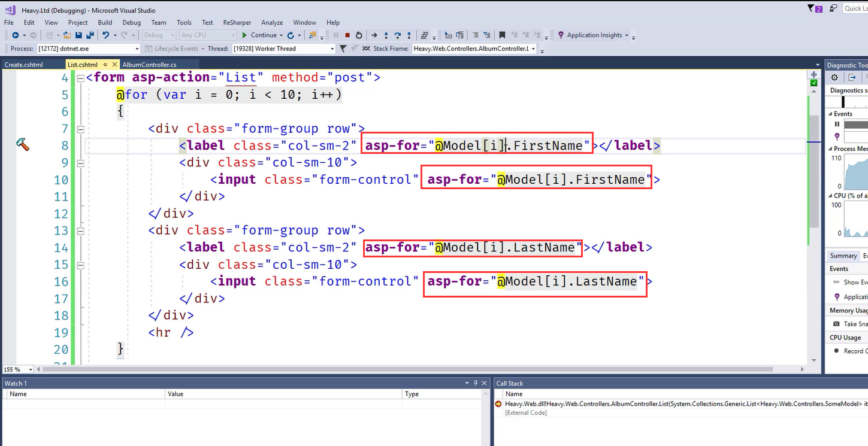The width and height of the screenshot is (868, 446).
Task: Collapse the Events section in Diagnostic Tools
Action: click(x=830, y=114)
